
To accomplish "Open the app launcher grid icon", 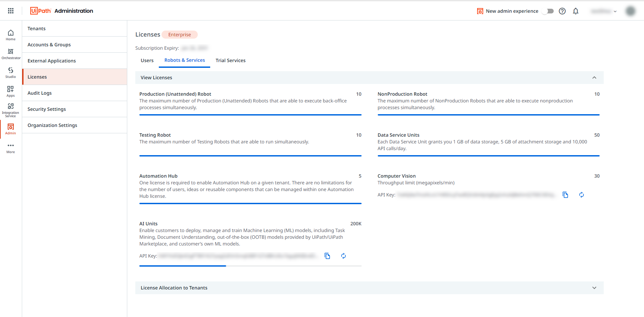I will (11, 11).
